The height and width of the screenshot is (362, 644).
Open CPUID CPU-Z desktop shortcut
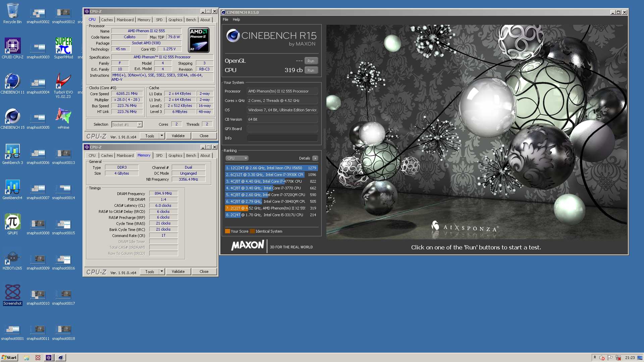(12, 49)
